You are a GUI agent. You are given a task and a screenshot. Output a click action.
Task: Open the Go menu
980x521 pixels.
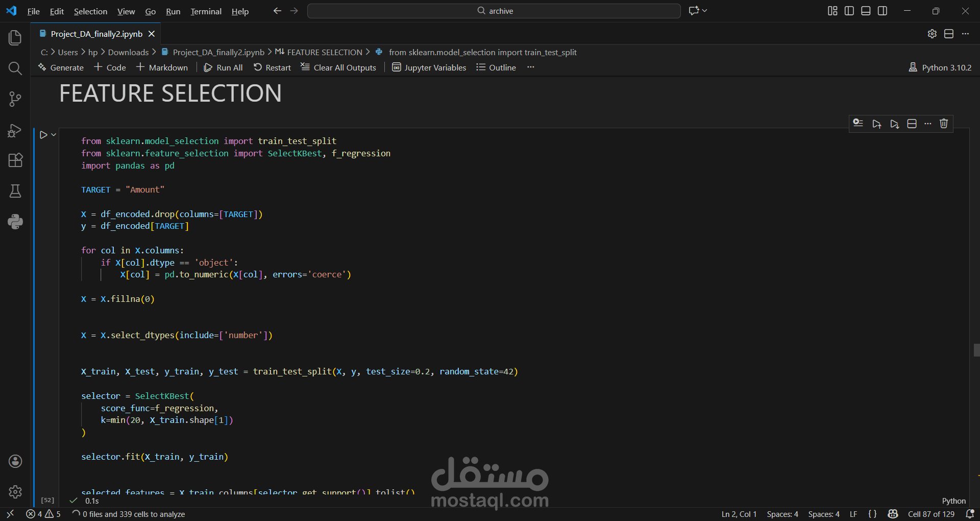point(150,11)
